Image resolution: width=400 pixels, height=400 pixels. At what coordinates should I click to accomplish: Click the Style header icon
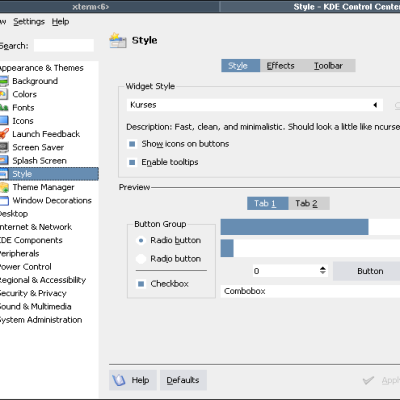pyautogui.click(x=118, y=40)
